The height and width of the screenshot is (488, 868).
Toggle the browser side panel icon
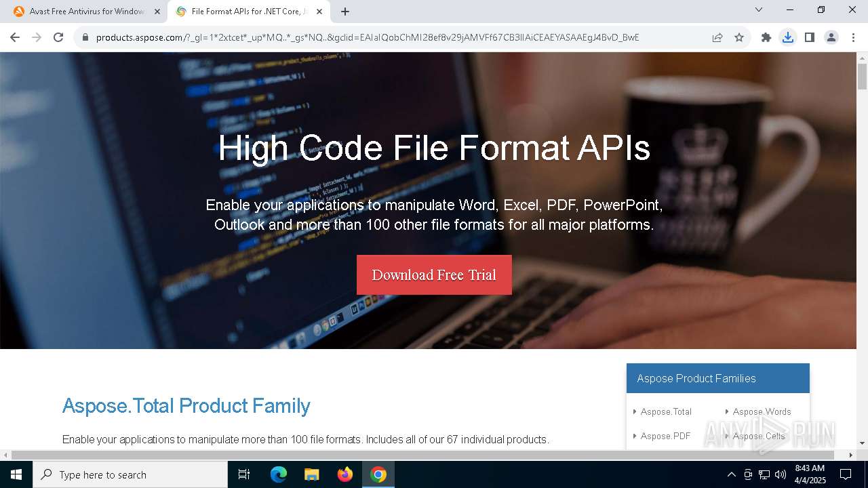810,37
